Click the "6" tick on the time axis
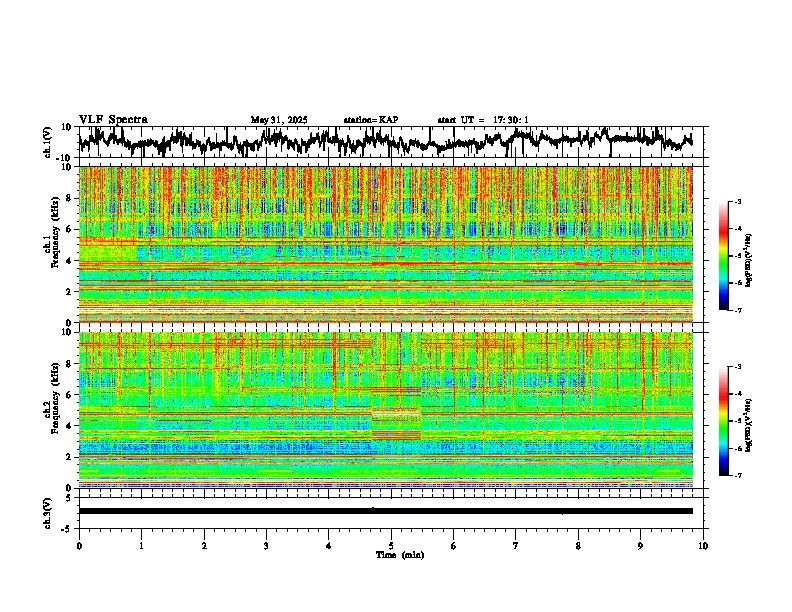The image size is (792, 612). (453, 546)
